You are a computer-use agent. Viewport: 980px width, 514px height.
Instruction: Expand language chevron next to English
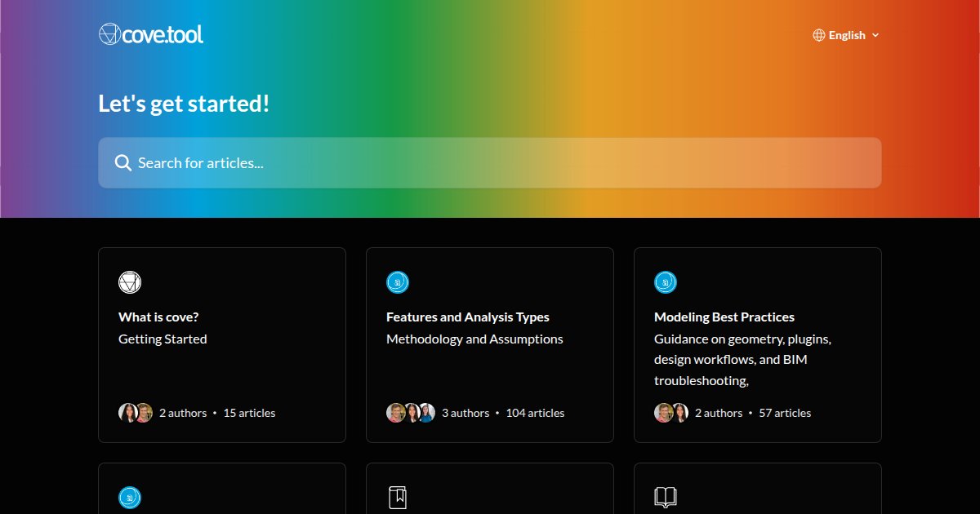click(875, 35)
